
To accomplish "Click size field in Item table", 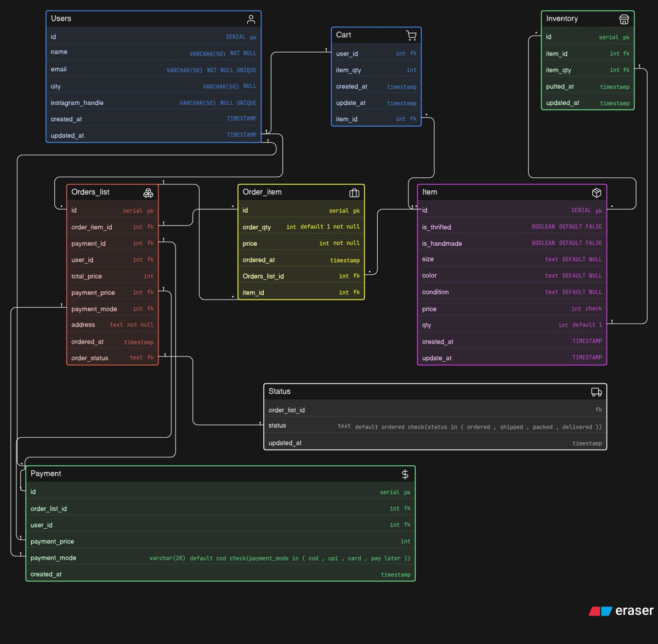I will coord(512,259).
